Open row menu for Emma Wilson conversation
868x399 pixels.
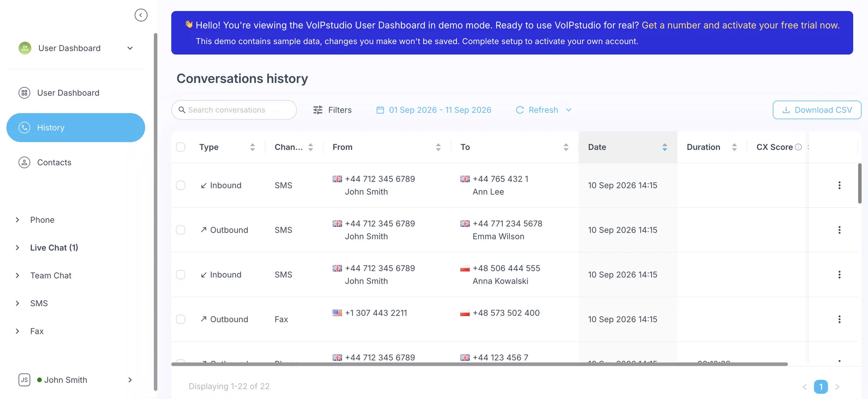point(839,230)
